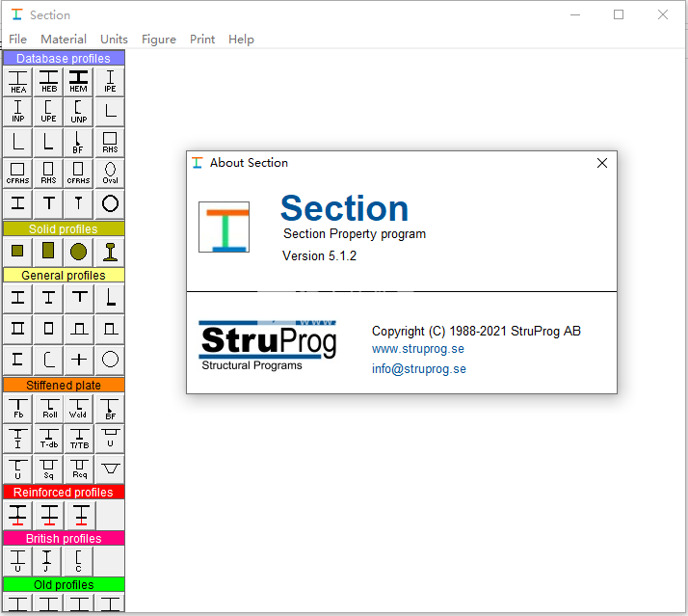688x616 pixels.
Task: Click the StruProg Structural Programs logo
Action: pyautogui.click(x=268, y=345)
